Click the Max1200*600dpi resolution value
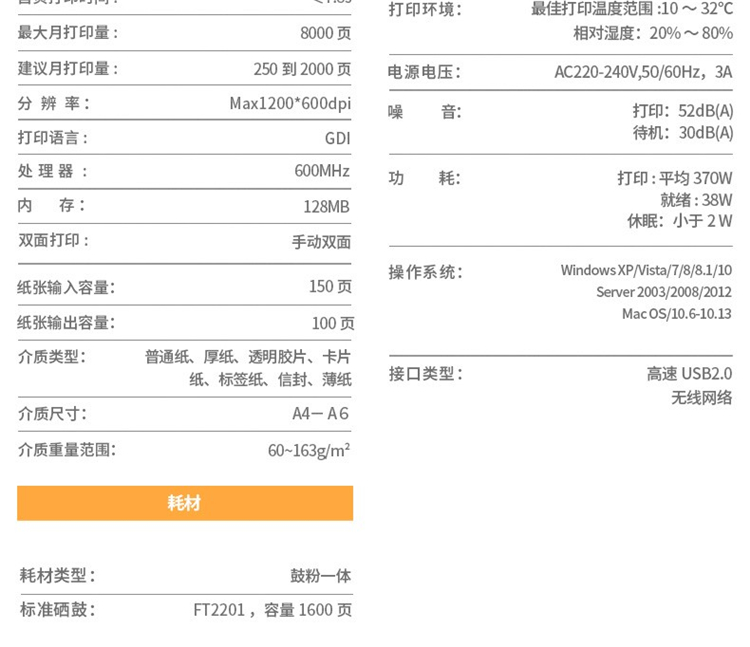750x647 pixels. 289,104
